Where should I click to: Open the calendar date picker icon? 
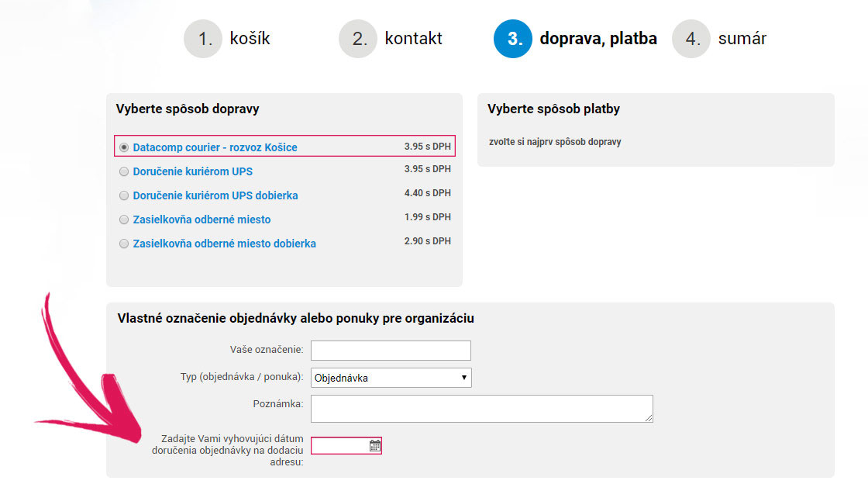tap(375, 445)
